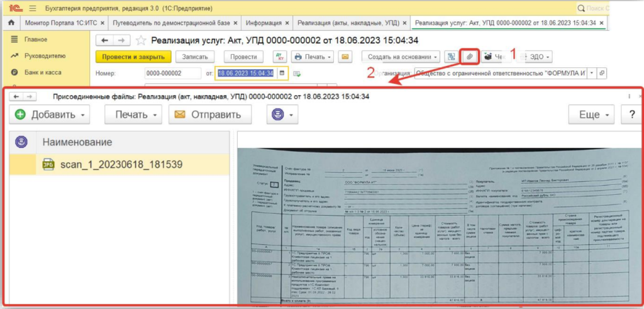Click the Главное section menu icon

click(14, 40)
